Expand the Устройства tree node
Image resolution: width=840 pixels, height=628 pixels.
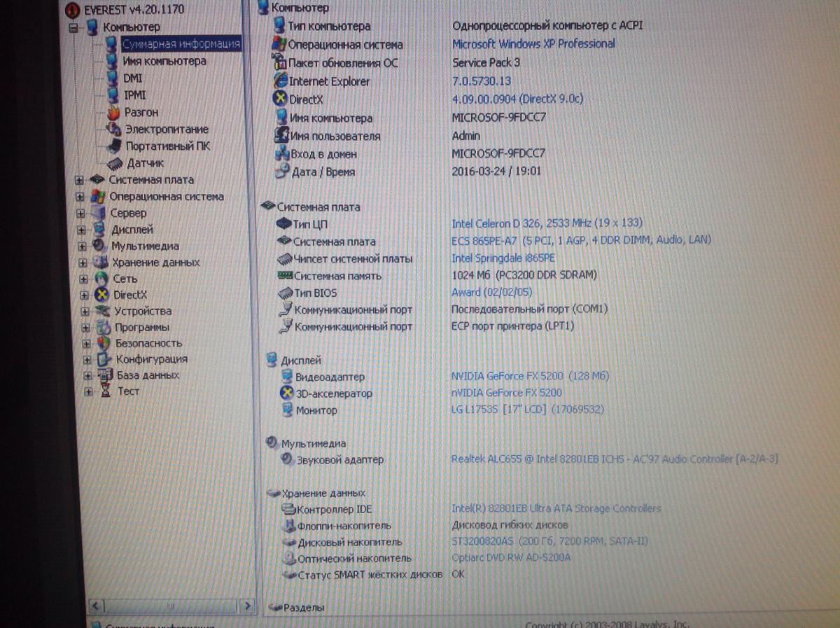click(x=85, y=311)
